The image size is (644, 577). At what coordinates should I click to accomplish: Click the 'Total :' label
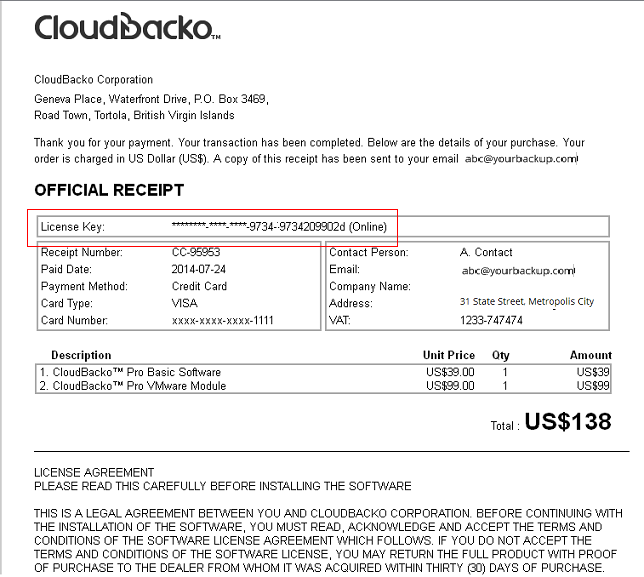505,426
